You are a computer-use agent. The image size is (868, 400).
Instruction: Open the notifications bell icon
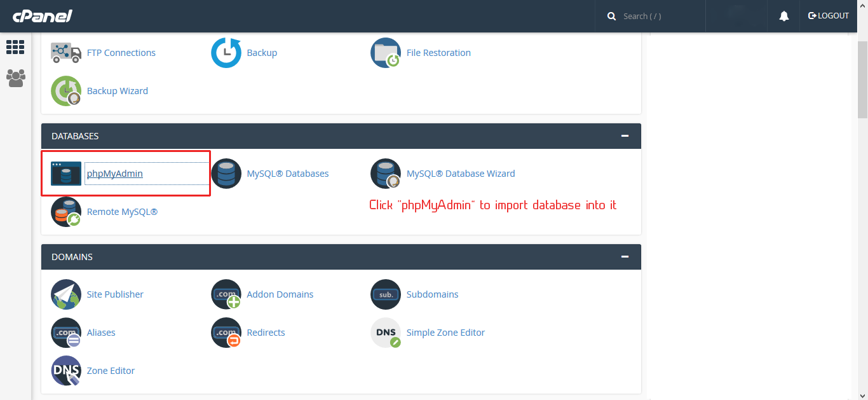pos(784,16)
